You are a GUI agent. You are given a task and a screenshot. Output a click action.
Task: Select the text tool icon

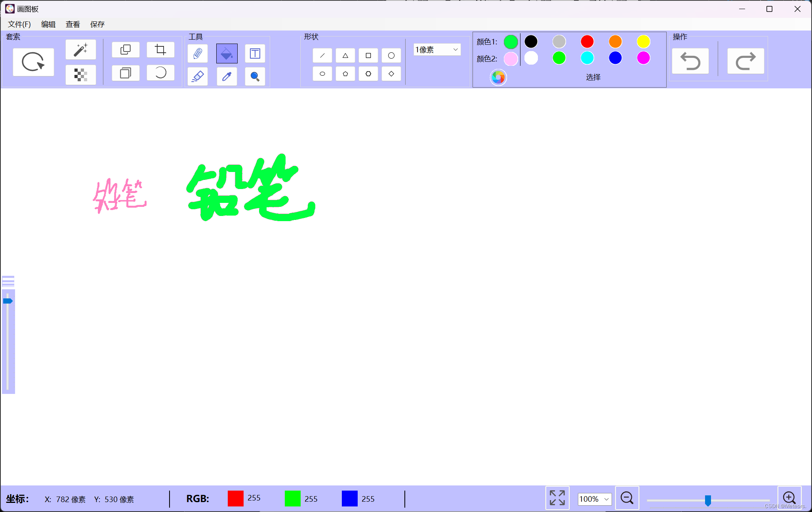(255, 53)
